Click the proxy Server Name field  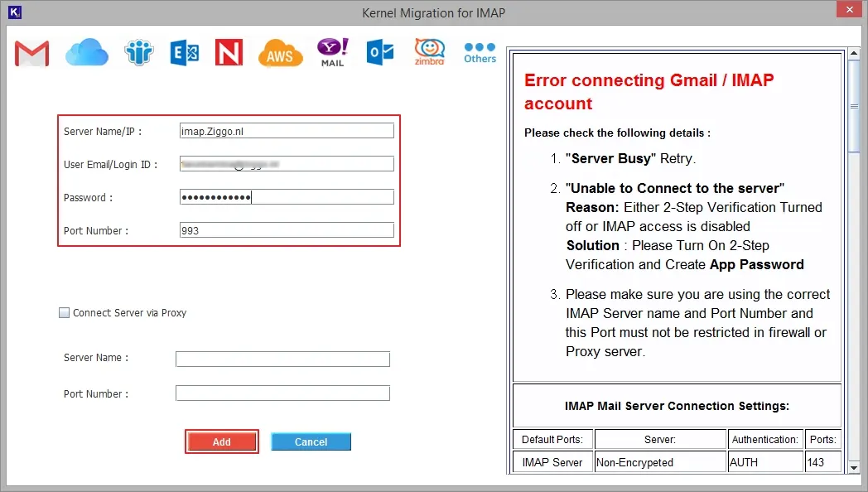click(282, 359)
